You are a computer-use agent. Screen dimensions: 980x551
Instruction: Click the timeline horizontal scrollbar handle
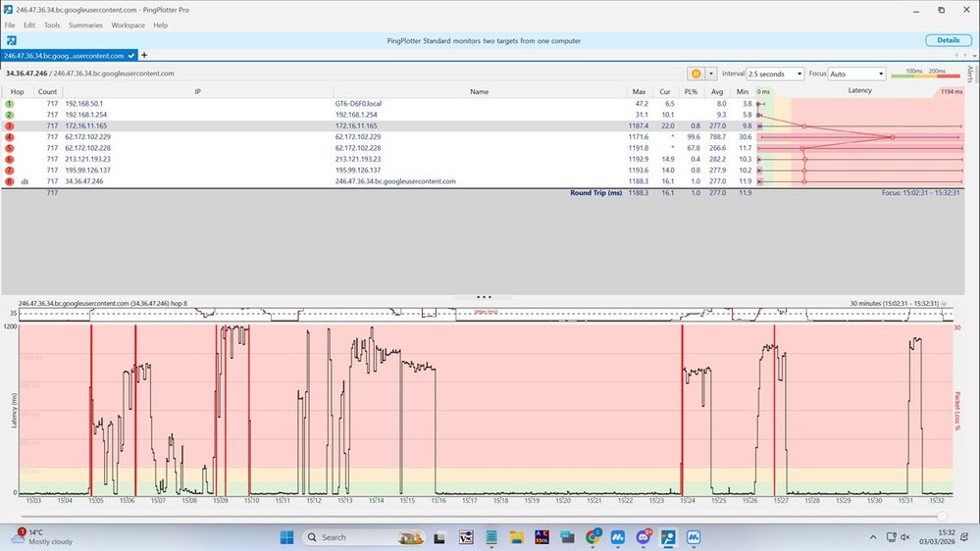[x=942, y=516]
